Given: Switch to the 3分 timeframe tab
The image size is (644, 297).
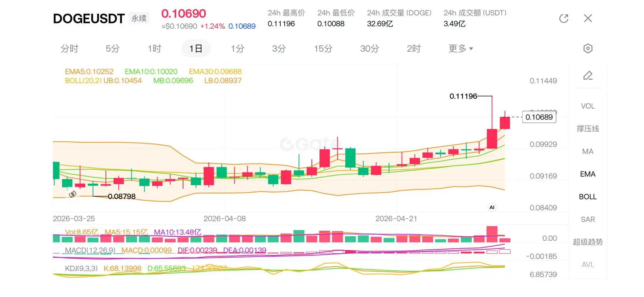Looking at the screenshot, I should [279, 48].
